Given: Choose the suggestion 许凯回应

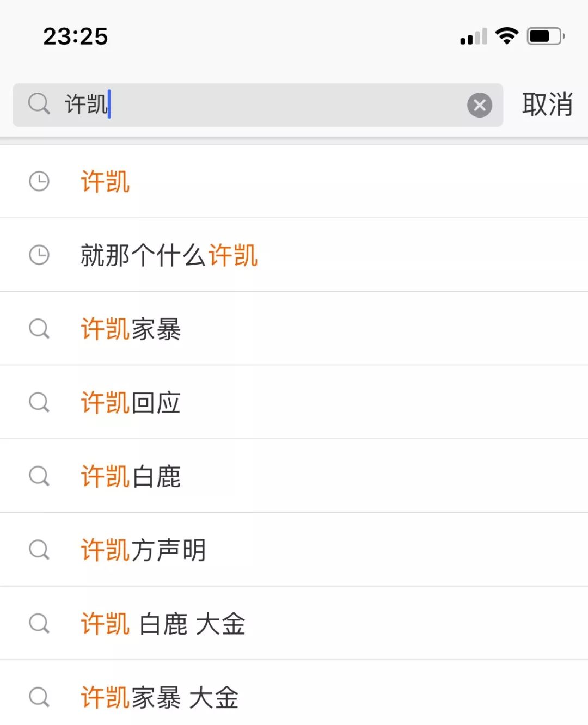Looking at the screenshot, I should [294, 402].
